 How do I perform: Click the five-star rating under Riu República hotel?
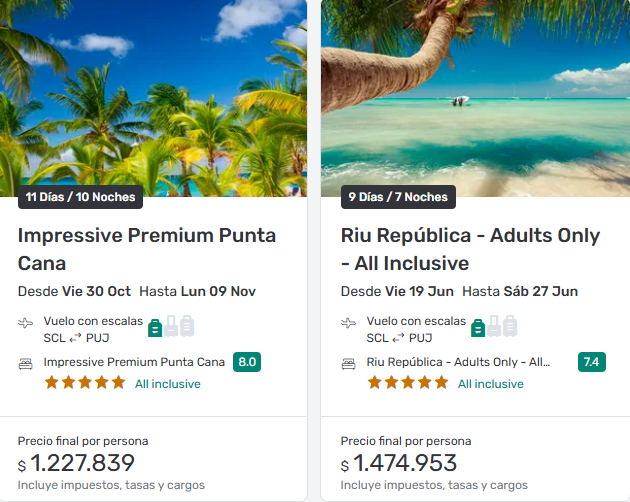point(408,383)
